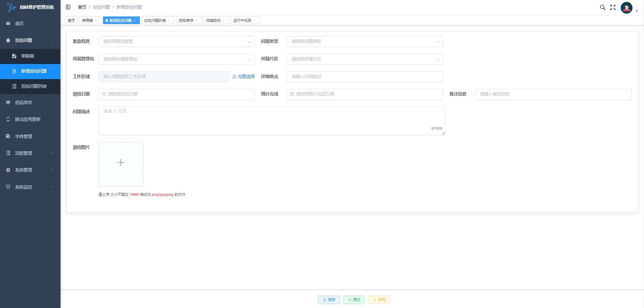
Task: Close the 运行中任务 tab
Action: [255, 21]
